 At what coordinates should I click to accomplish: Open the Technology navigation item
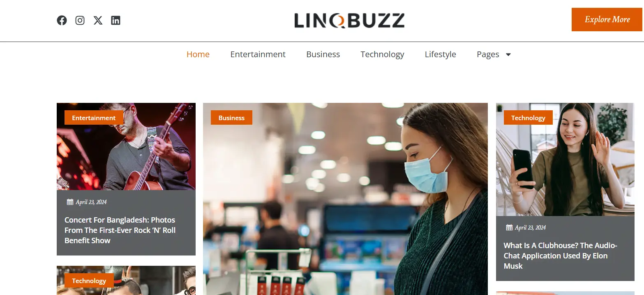(x=382, y=54)
